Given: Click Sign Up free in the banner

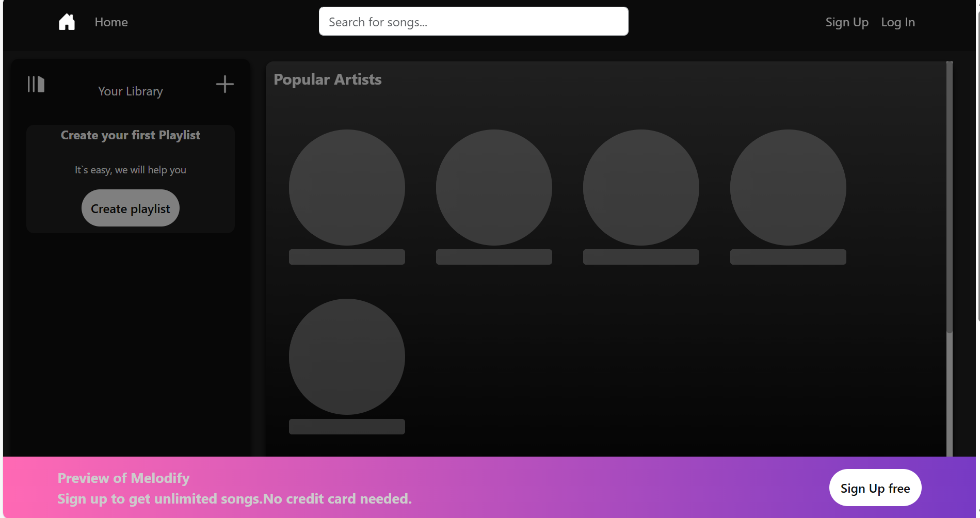Looking at the screenshot, I should pos(875,488).
